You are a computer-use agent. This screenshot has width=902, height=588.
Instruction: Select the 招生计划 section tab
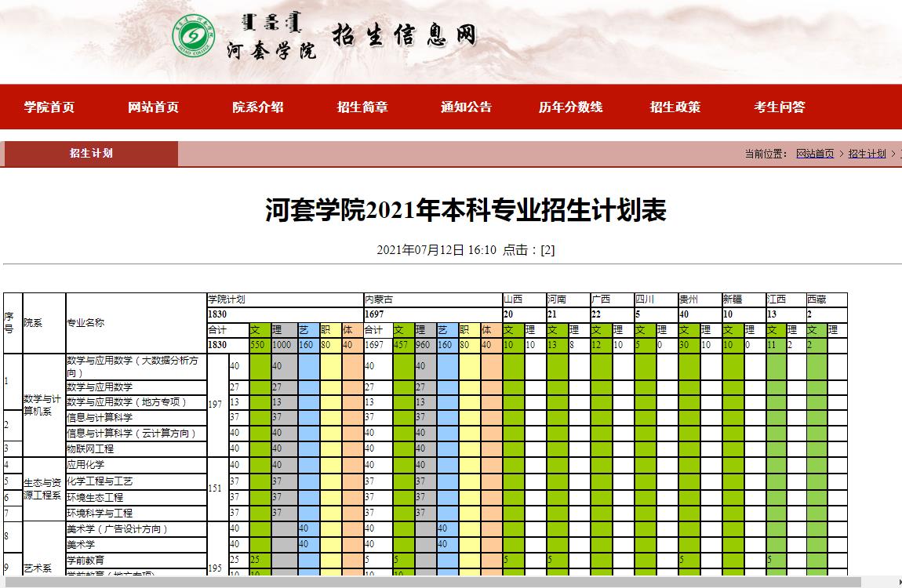(x=91, y=154)
